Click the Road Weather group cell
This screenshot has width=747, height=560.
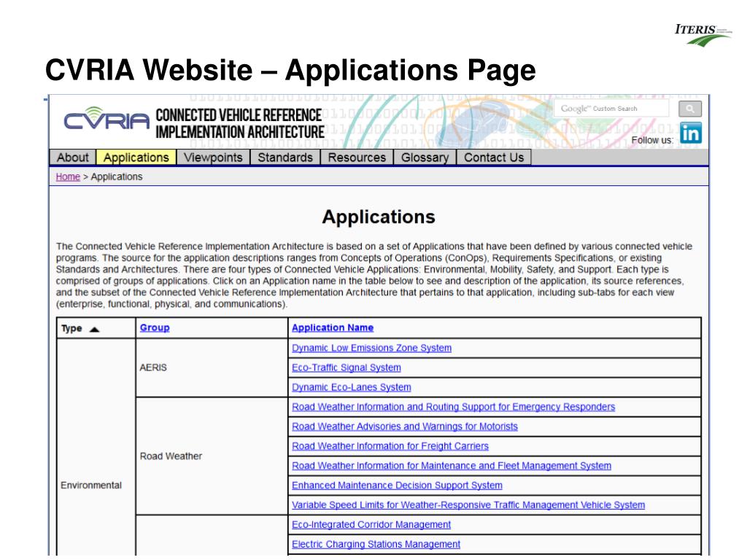(x=212, y=456)
